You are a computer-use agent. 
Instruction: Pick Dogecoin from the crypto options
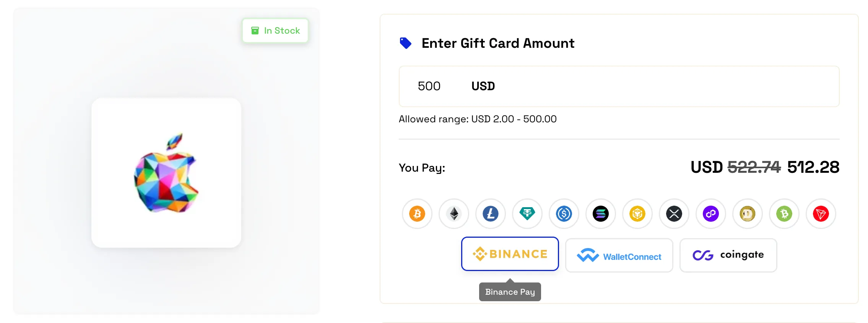click(747, 214)
